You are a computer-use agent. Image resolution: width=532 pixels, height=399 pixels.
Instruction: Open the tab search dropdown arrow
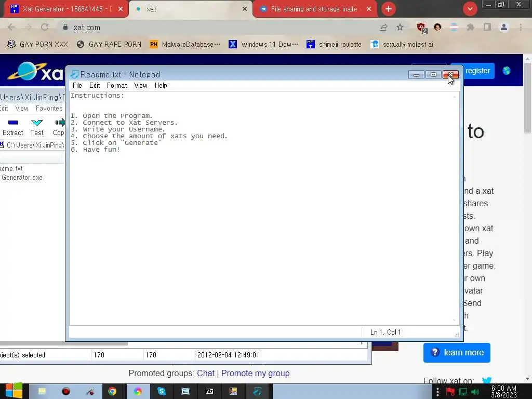470,9
